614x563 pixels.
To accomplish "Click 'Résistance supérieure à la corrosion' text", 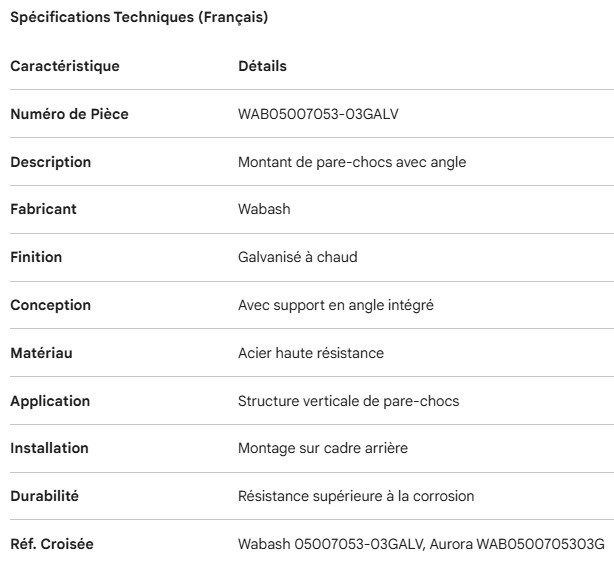I will point(356,496).
